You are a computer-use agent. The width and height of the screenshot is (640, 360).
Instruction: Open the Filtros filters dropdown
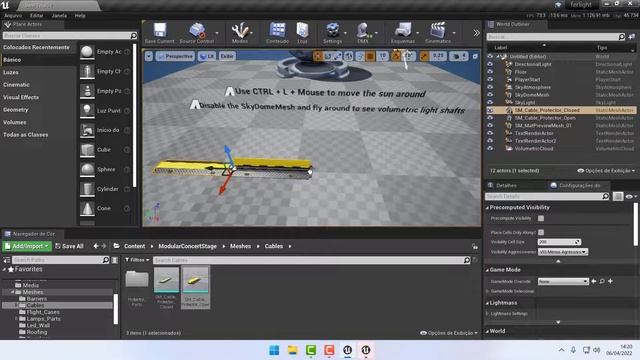click(137, 260)
